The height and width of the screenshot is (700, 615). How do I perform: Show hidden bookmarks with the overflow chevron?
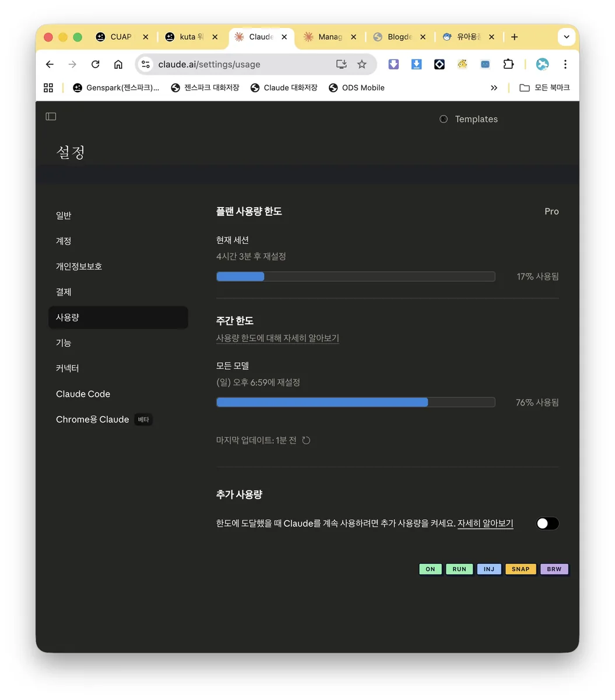click(x=494, y=87)
